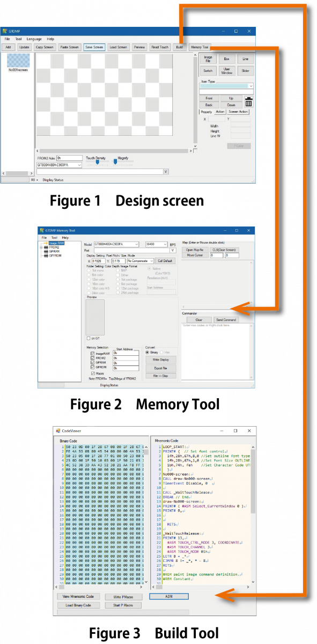Insert a User Window item

227,71
